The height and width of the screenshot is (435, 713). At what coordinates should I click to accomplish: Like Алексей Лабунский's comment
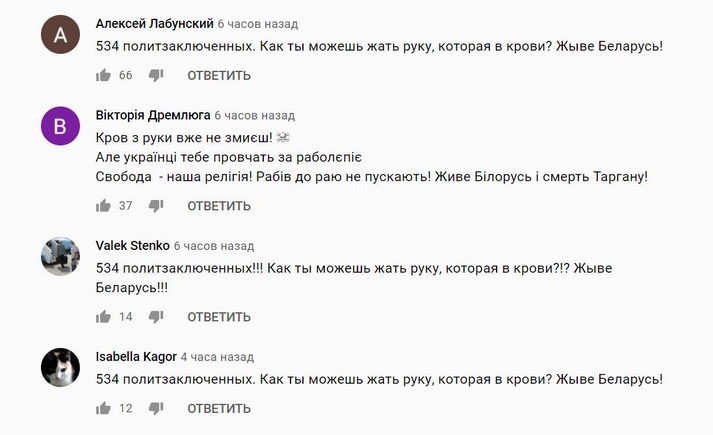point(103,75)
